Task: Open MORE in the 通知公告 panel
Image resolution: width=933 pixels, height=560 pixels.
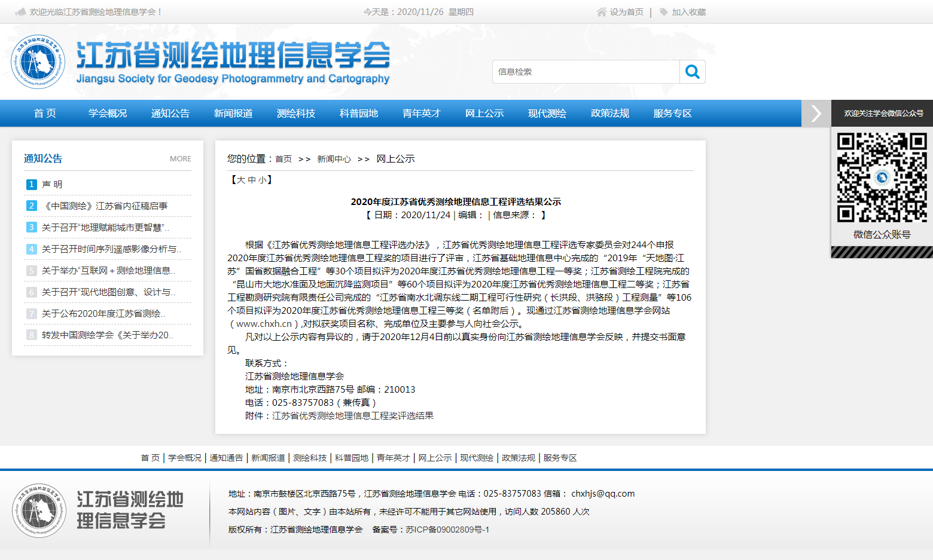Action: (180, 159)
